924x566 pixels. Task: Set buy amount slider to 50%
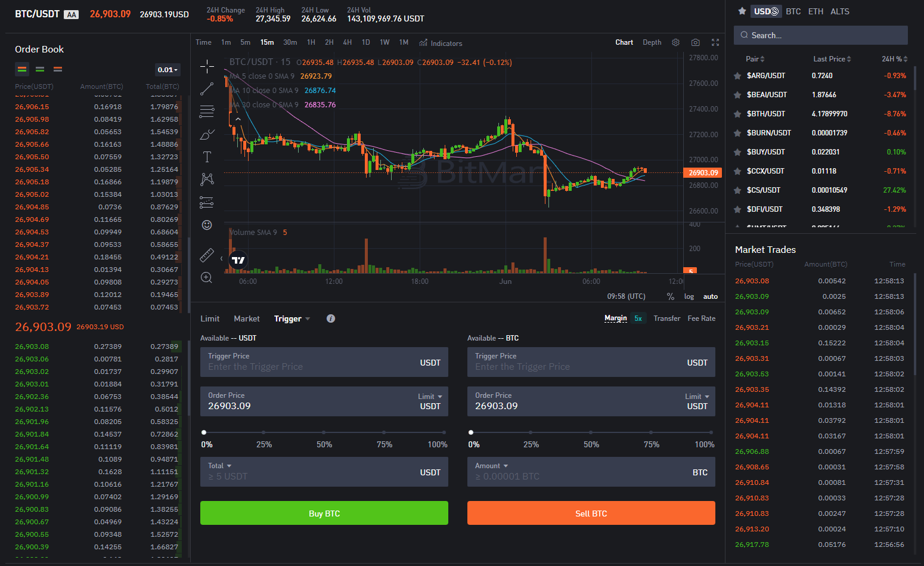coord(324,432)
